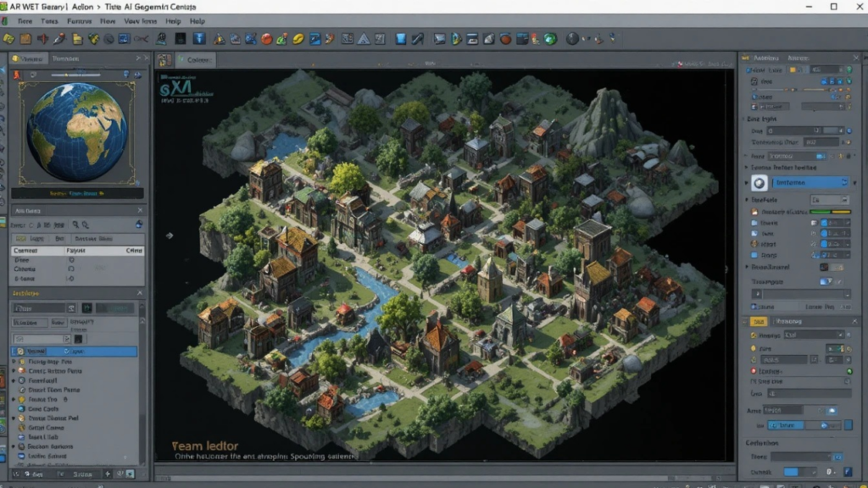Click the joystick icon in toolbar

click(x=598, y=39)
